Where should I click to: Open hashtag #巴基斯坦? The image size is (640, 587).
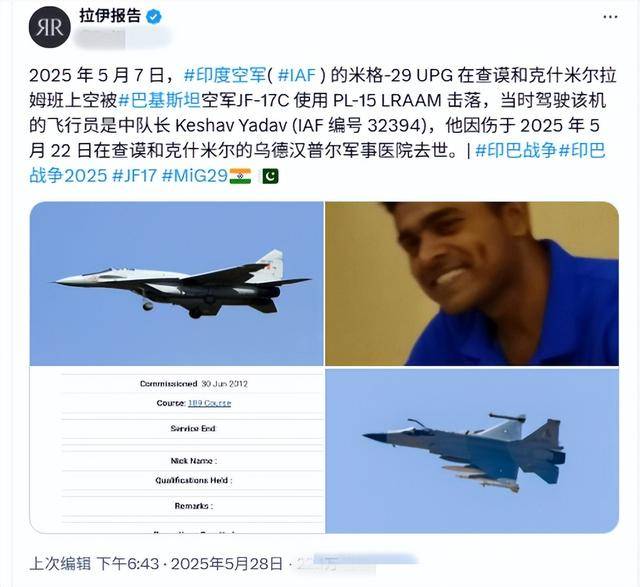coord(159,100)
